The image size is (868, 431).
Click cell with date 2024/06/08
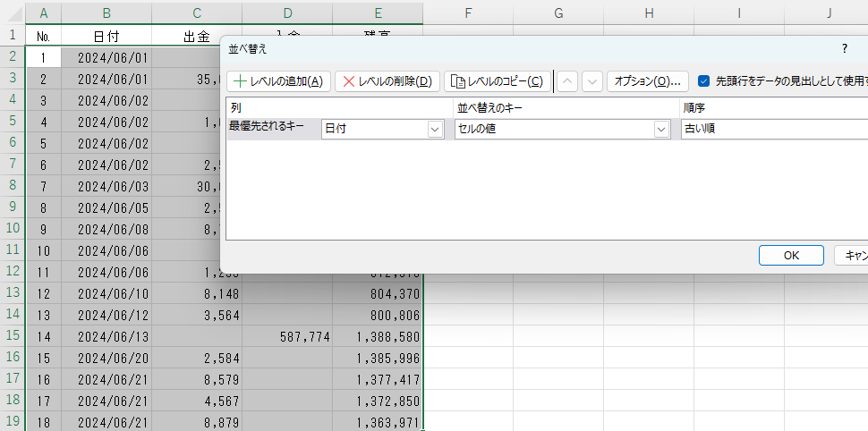click(106, 229)
